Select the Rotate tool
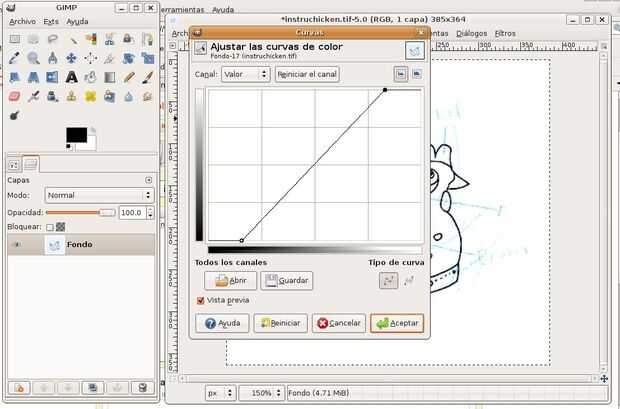The image size is (620, 409). tap(129, 58)
